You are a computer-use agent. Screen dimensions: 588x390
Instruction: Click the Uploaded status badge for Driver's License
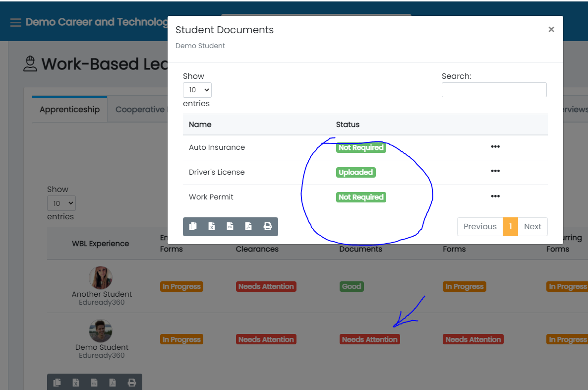click(x=355, y=172)
